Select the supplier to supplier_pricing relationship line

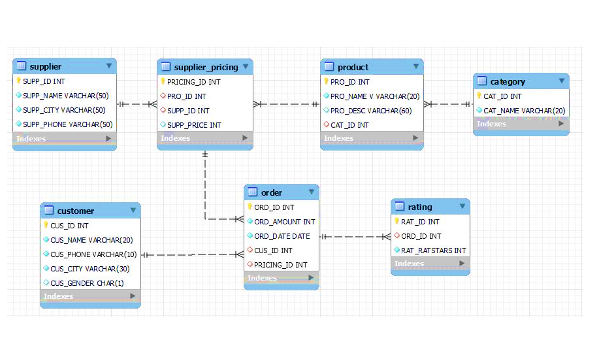(137, 104)
